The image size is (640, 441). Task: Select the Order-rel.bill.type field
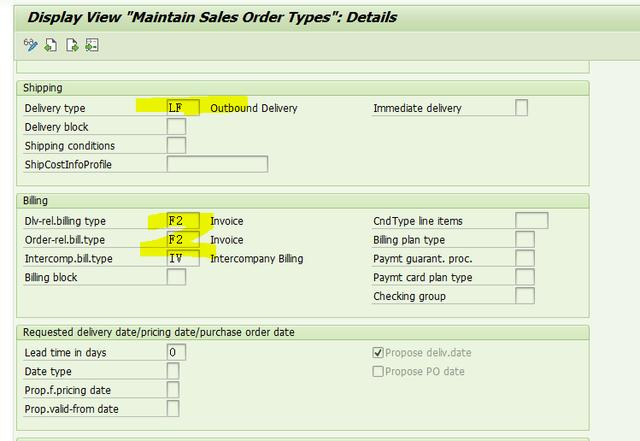coord(183,240)
